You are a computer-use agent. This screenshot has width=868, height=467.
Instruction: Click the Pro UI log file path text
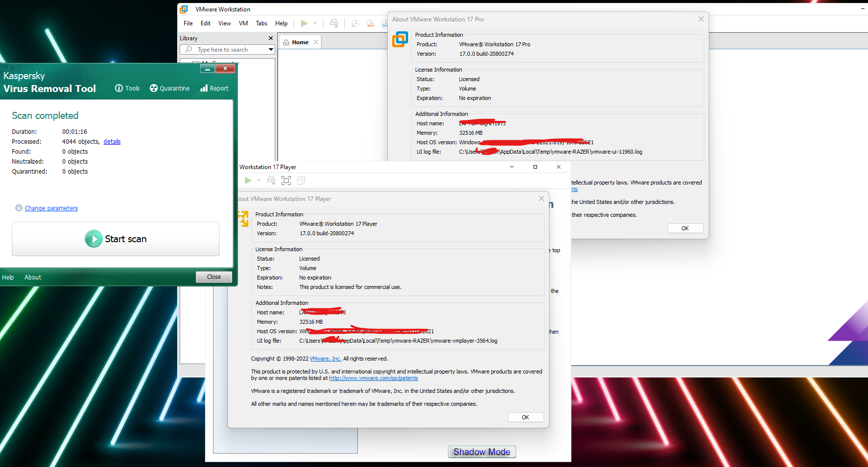[550, 152]
